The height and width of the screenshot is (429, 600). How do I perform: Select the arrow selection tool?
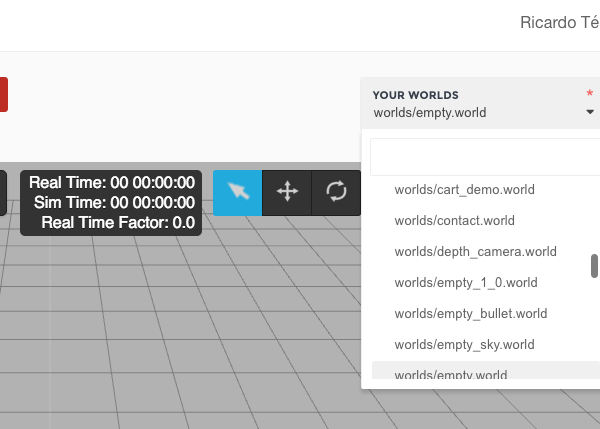[237, 192]
